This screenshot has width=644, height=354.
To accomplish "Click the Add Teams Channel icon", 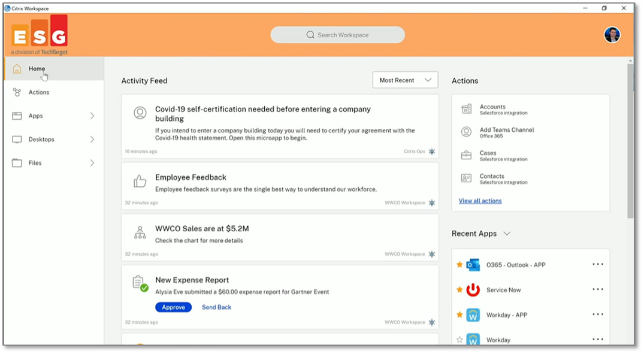I will tap(466, 132).
